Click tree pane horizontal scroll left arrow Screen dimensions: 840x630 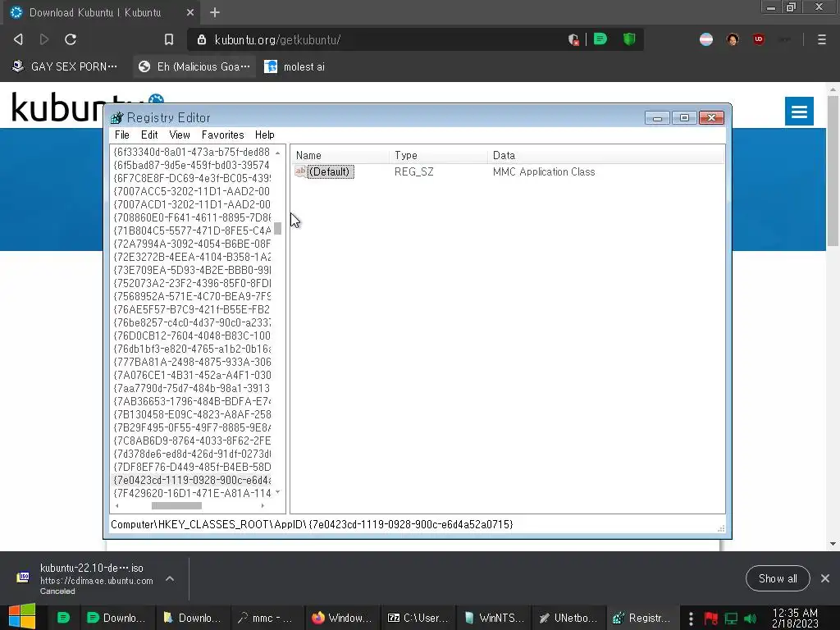(117, 505)
